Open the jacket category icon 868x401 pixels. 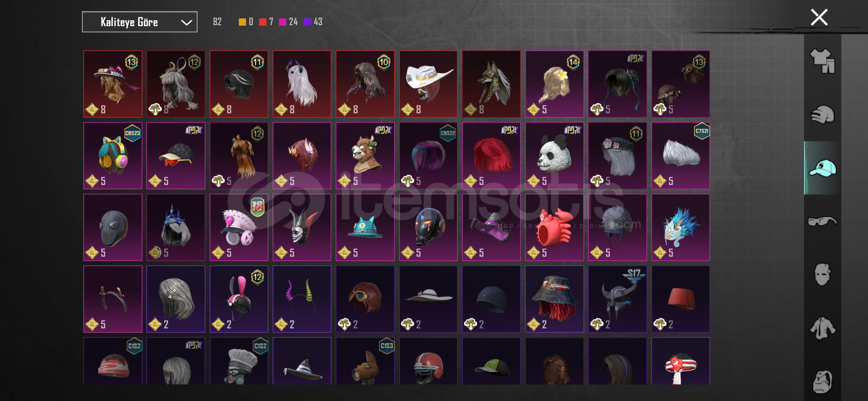click(x=822, y=328)
